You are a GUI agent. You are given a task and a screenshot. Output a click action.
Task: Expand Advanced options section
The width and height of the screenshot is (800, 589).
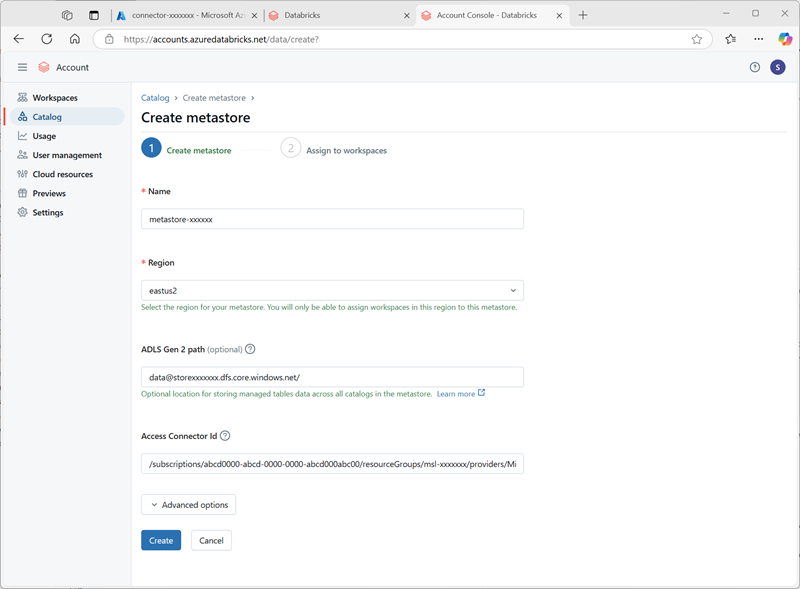pos(188,504)
